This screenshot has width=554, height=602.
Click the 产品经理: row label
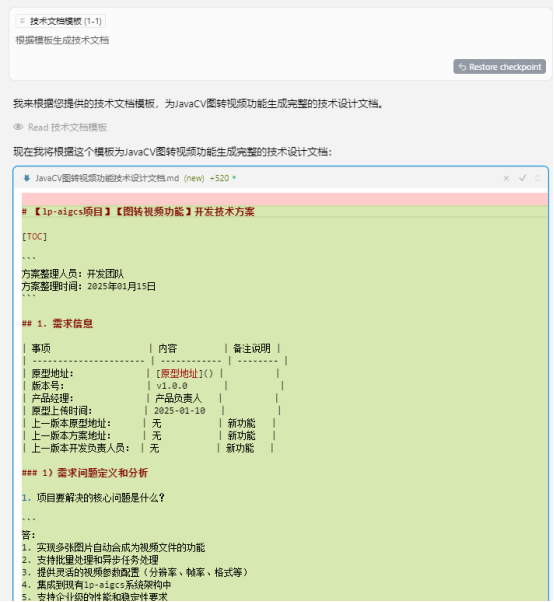(x=52, y=399)
